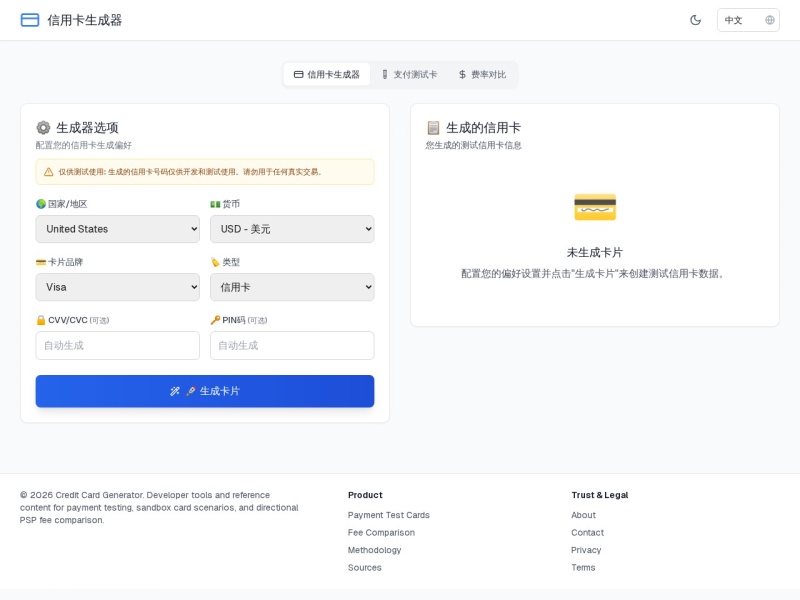Open the 中文 language selector
Screen dimensions: 800x600
coord(748,20)
